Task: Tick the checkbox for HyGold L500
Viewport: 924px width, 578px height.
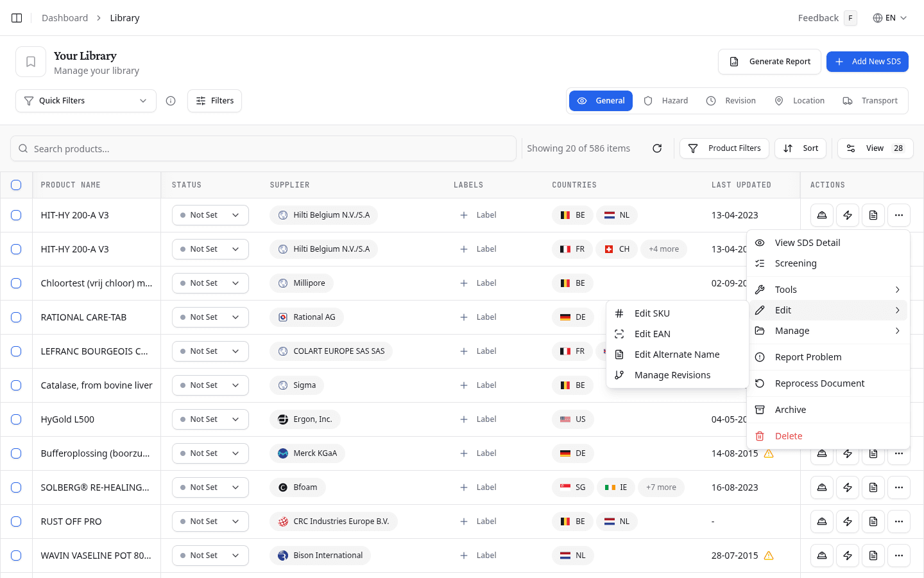Action: point(16,419)
